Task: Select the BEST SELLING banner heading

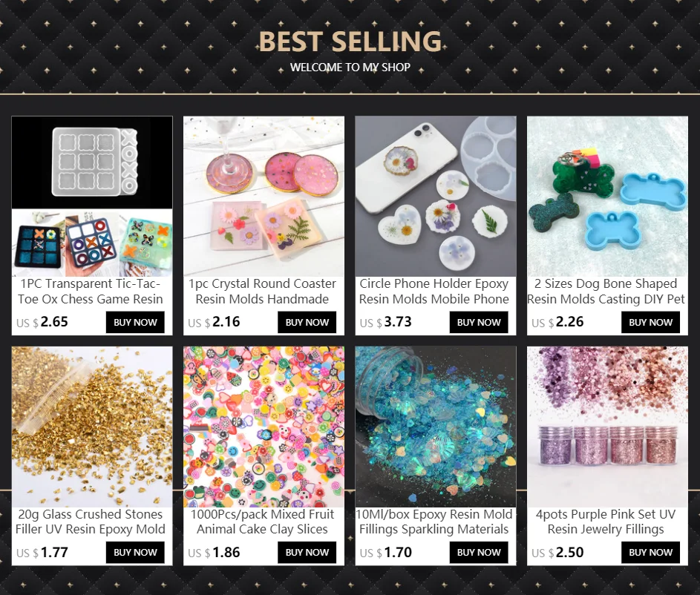Action: [x=350, y=41]
